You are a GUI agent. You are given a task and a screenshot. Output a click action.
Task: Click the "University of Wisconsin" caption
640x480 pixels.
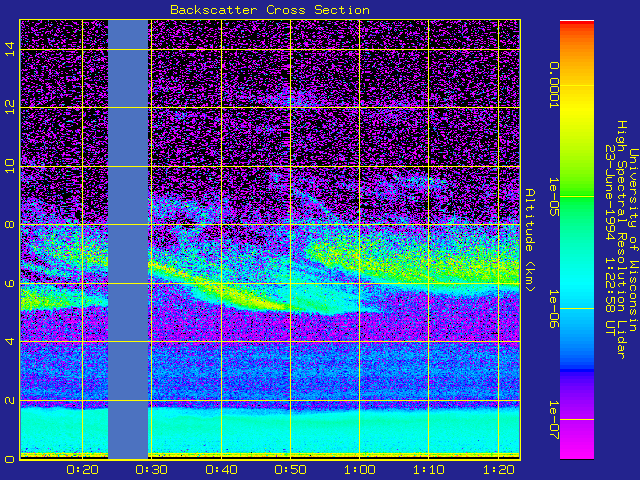(x=633, y=240)
